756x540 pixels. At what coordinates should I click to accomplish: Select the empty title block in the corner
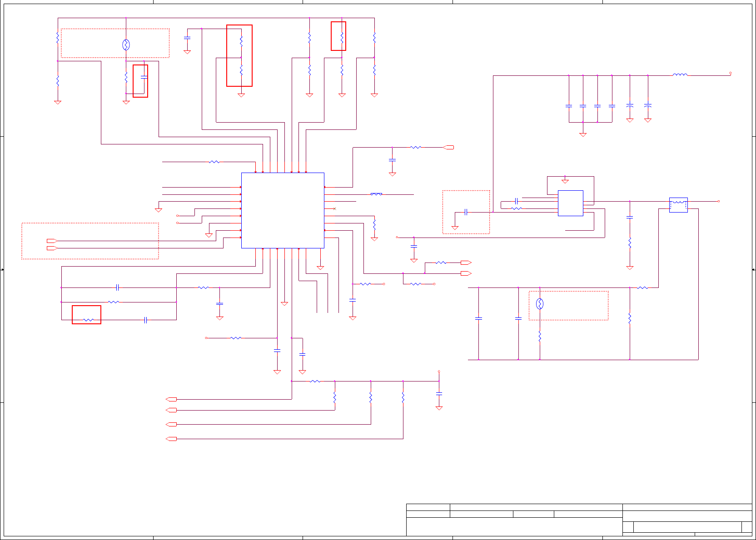pyautogui.click(x=579, y=520)
